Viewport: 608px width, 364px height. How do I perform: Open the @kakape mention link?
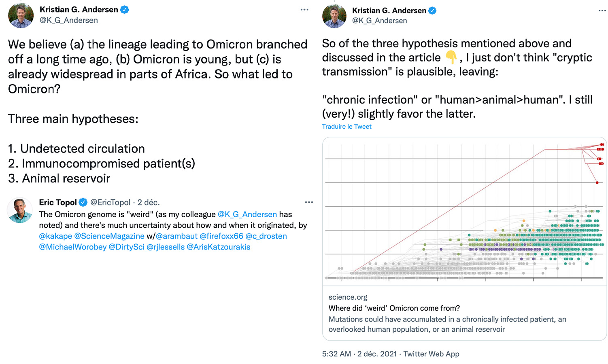[x=55, y=236]
